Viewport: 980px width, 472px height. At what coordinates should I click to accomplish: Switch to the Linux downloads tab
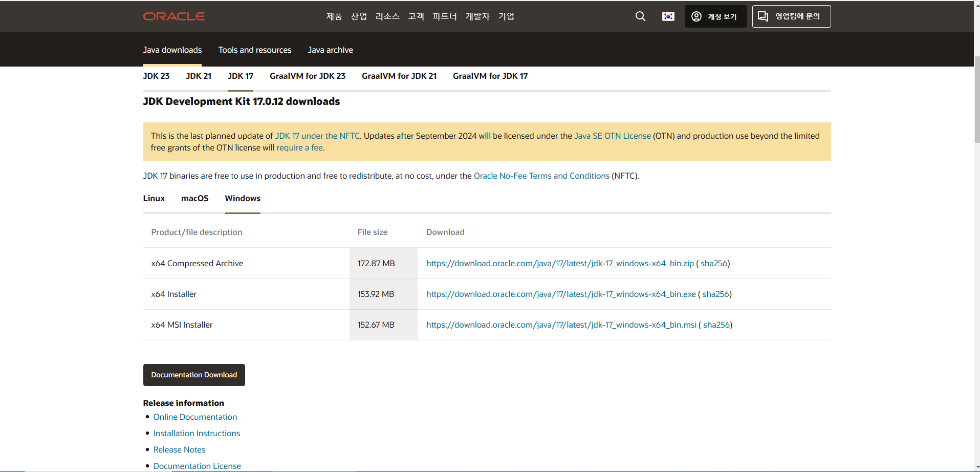154,198
